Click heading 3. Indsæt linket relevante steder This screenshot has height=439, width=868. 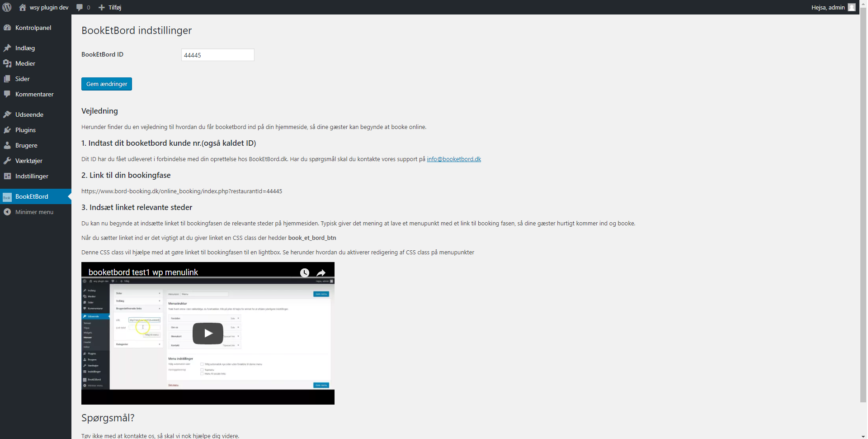pyautogui.click(x=137, y=207)
